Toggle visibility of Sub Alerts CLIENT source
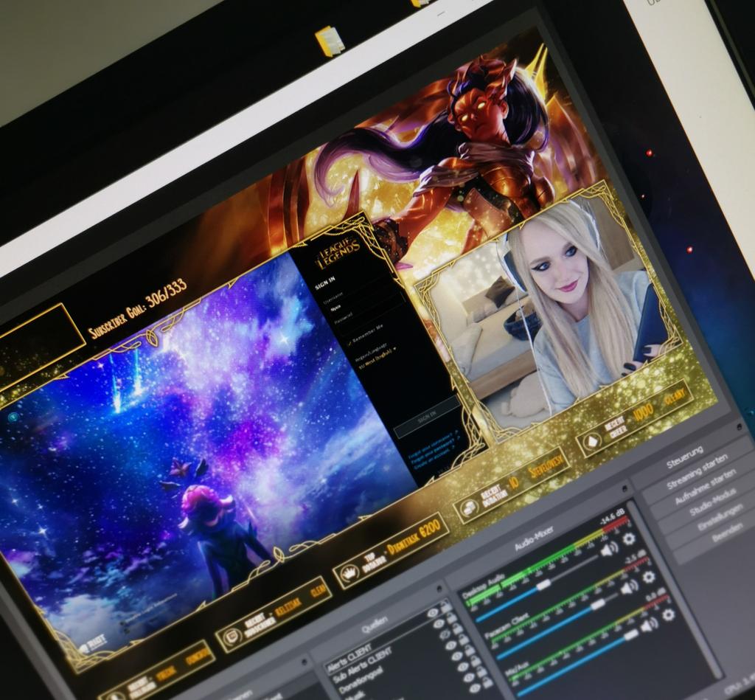The image size is (755, 700). pos(439,624)
